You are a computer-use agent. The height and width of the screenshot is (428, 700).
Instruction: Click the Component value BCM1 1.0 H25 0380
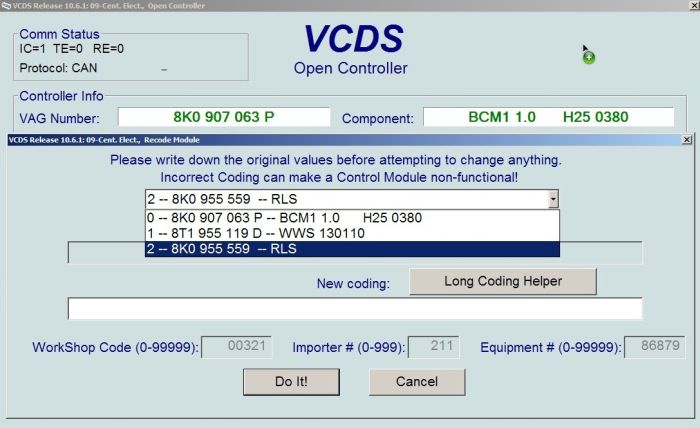coord(548,117)
